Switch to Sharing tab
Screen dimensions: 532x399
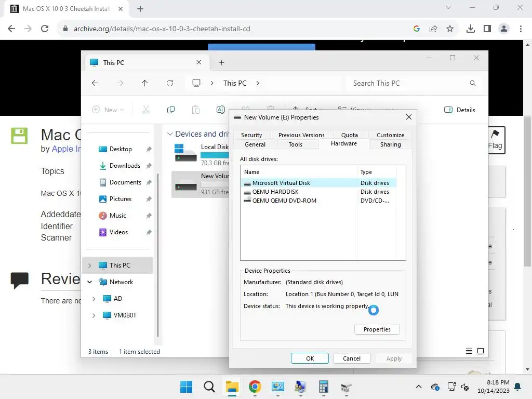[390, 144]
